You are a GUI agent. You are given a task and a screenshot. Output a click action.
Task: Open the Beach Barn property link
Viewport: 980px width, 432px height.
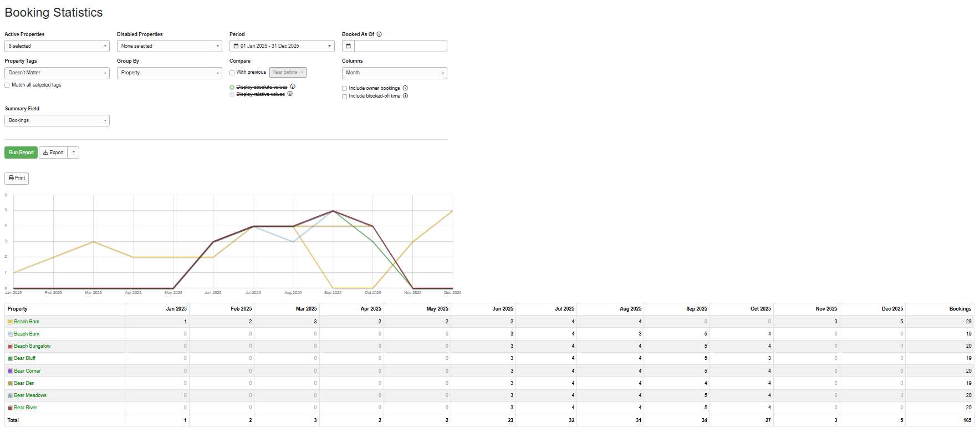[x=27, y=322]
